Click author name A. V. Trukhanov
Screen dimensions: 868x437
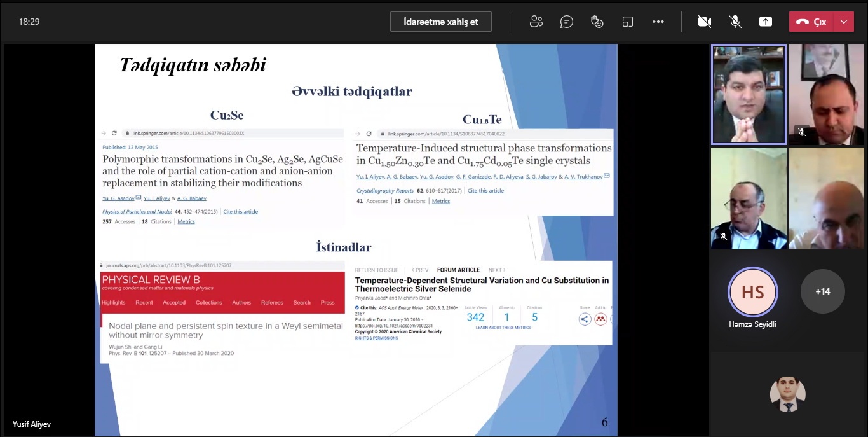coord(583,176)
